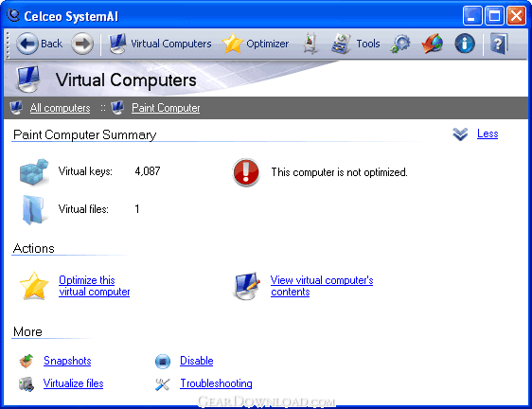
Task: Collapse summary using the Less chevron
Action: 460,134
